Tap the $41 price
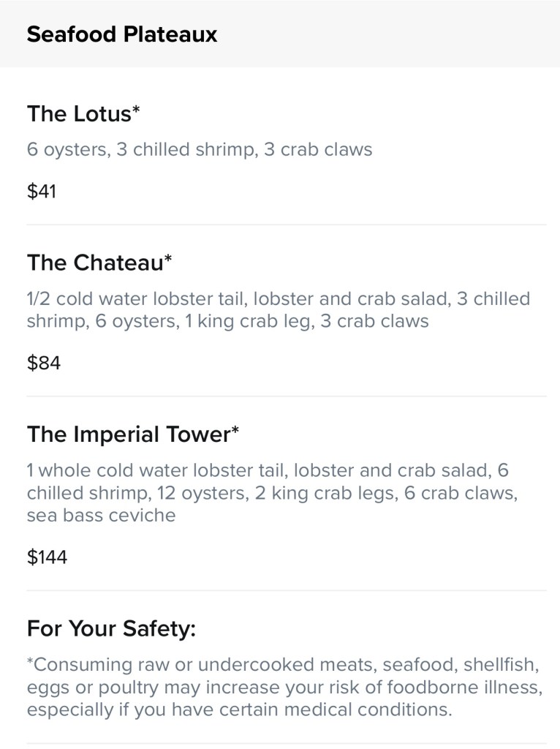The image size is (560, 749). click(x=42, y=192)
